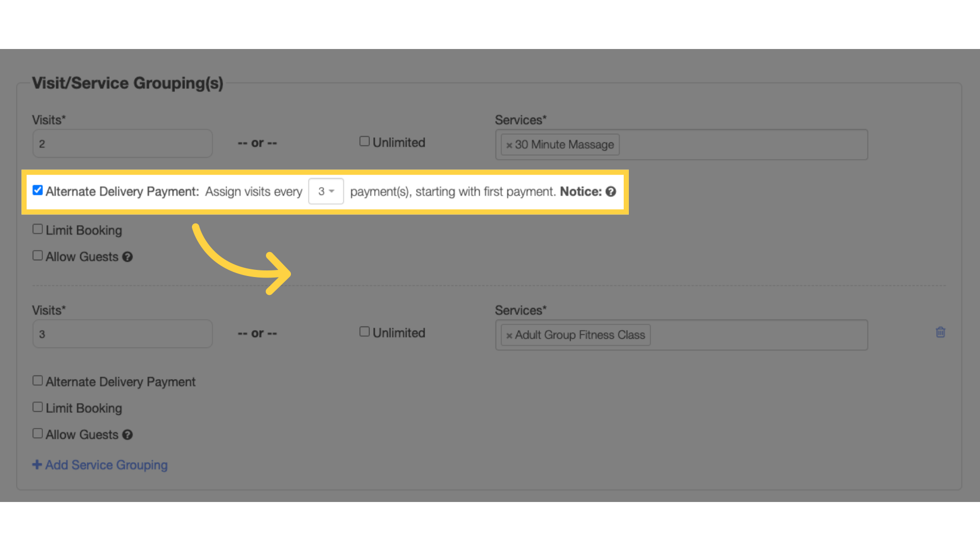This screenshot has width=980, height=551.
Task: Check Limit Booking in the first grouping
Action: coord(37,229)
